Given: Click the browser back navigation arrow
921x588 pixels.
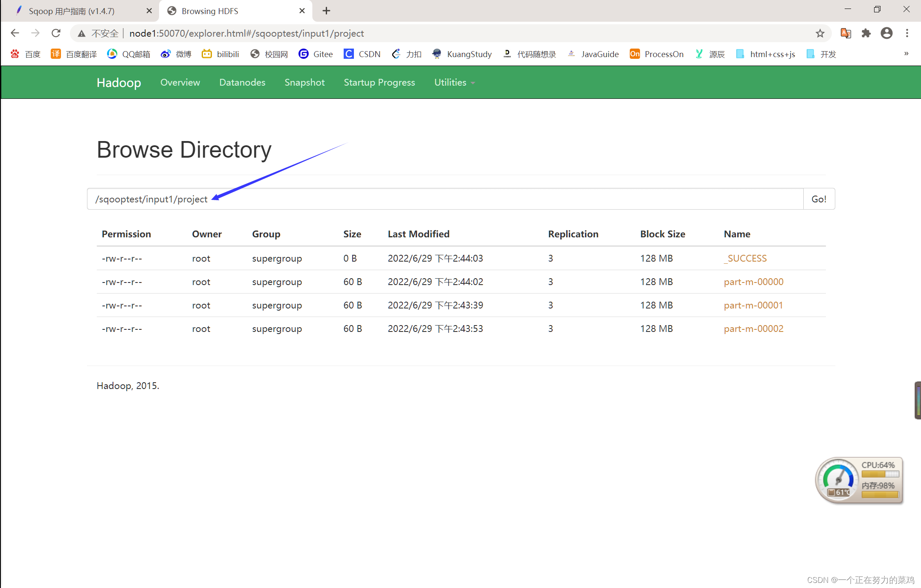Looking at the screenshot, I should point(15,32).
